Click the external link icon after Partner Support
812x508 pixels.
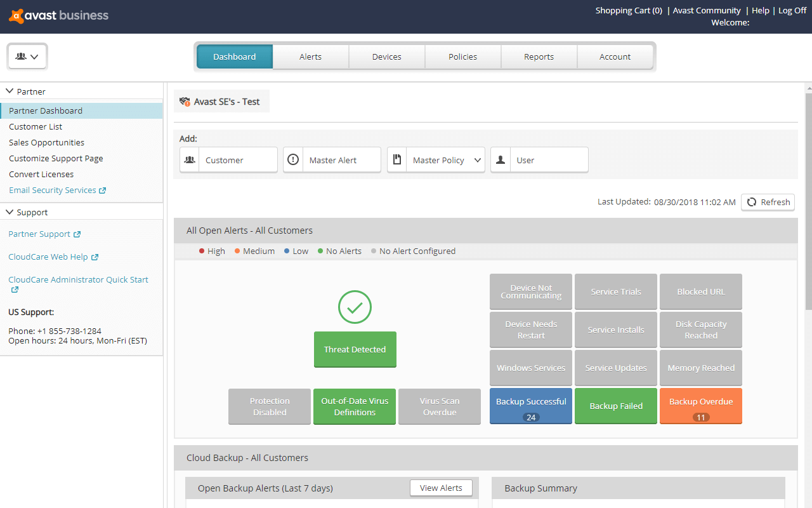[79, 234]
